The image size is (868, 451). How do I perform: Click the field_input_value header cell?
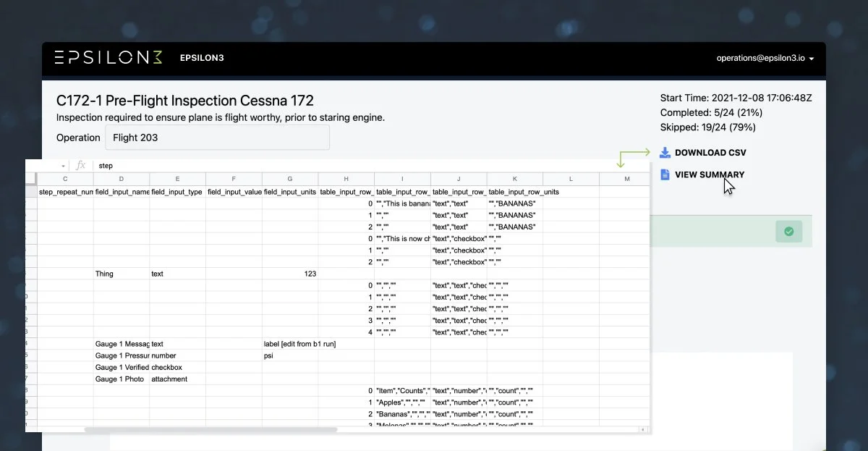click(234, 192)
